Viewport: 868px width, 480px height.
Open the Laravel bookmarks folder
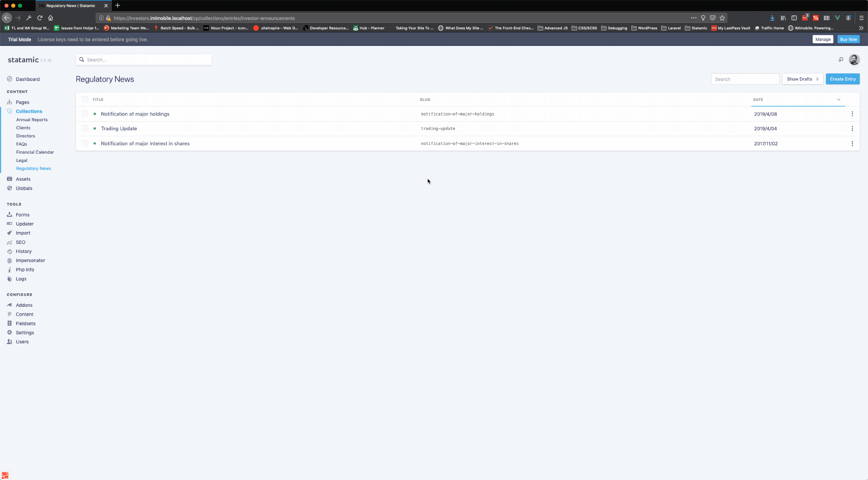671,28
